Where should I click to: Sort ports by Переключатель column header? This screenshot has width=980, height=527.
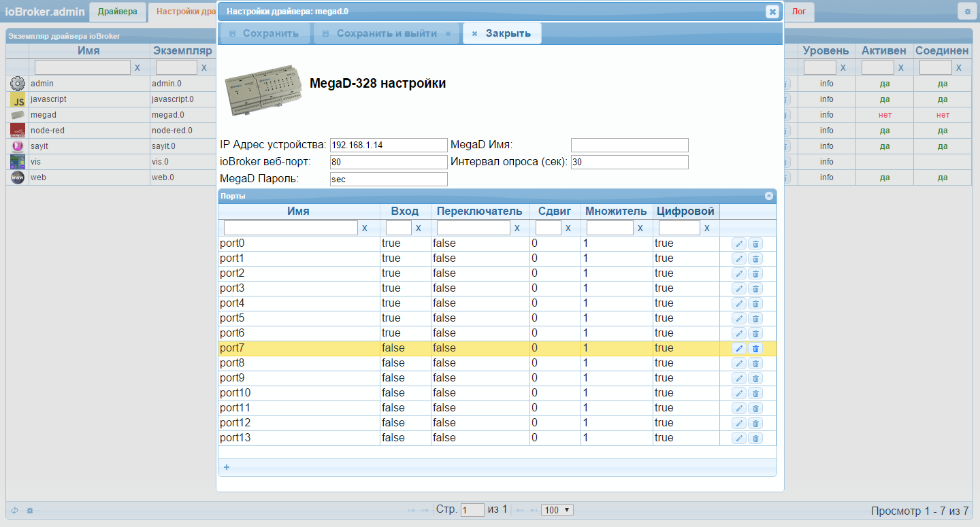pyautogui.click(x=480, y=211)
